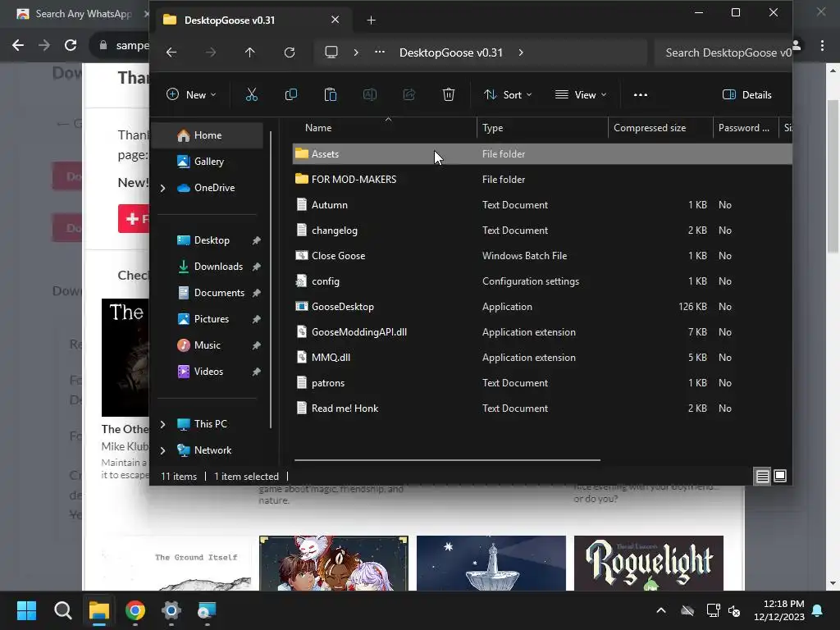The image size is (840, 630).
Task: Select Gallery in navigation pane
Action: 208,162
